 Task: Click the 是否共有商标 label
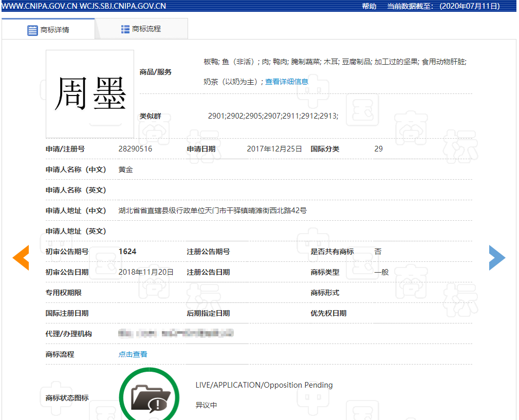click(x=332, y=252)
